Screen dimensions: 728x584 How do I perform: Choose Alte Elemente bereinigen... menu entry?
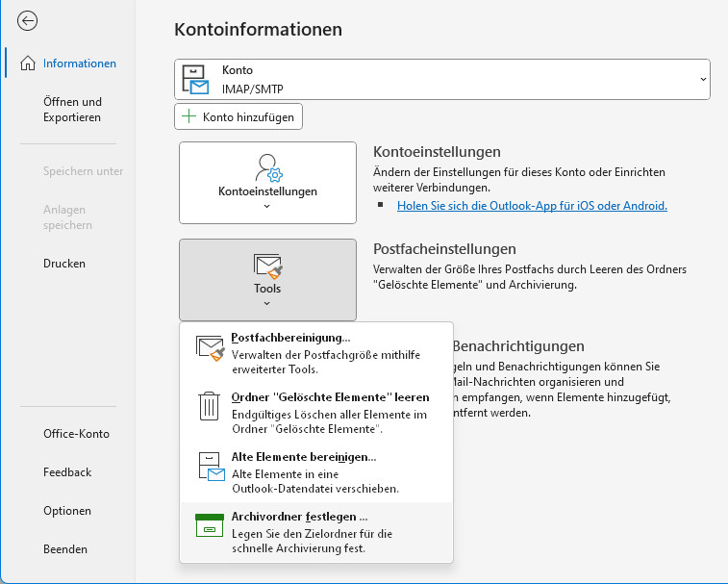tap(316, 472)
